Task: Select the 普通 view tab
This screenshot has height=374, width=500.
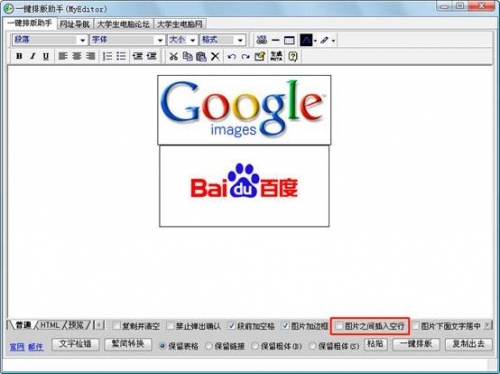Action: click(x=23, y=325)
